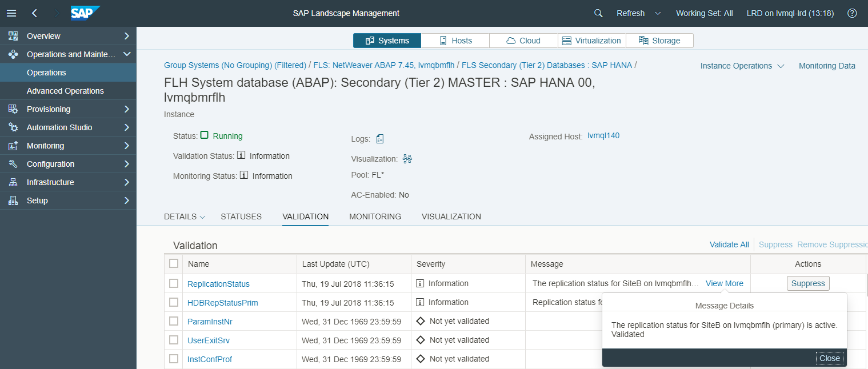Open the Logs document icon

[x=380, y=139]
